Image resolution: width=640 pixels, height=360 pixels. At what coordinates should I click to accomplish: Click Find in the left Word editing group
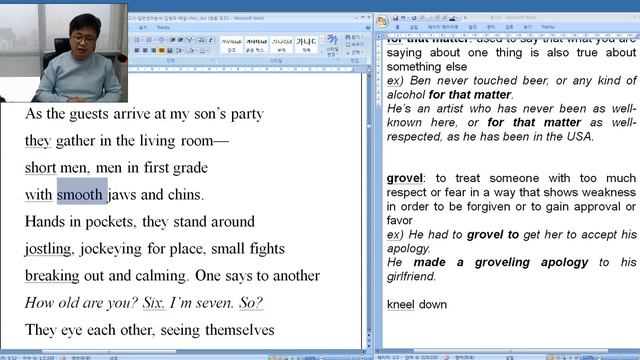pyautogui.click(x=354, y=36)
